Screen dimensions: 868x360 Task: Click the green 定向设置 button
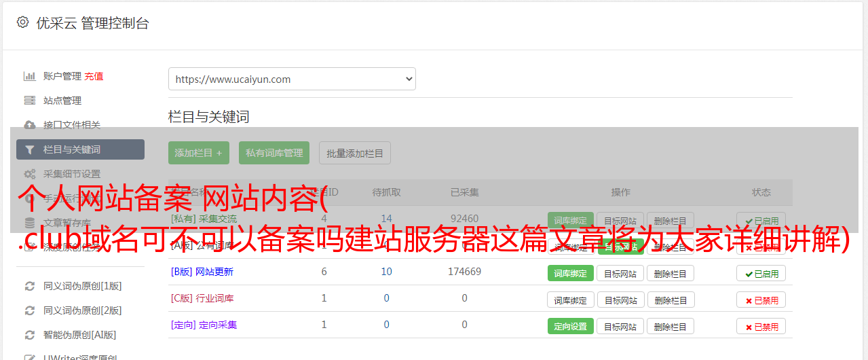571,326
